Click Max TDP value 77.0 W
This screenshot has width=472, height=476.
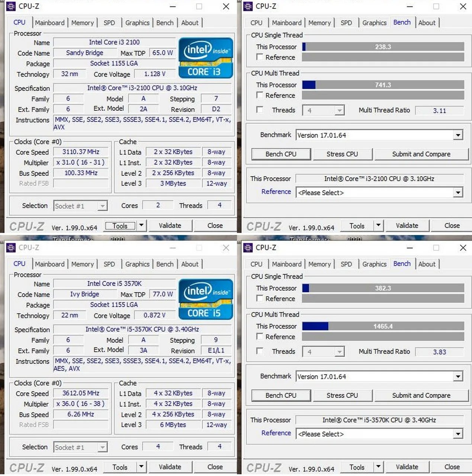coord(163,294)
